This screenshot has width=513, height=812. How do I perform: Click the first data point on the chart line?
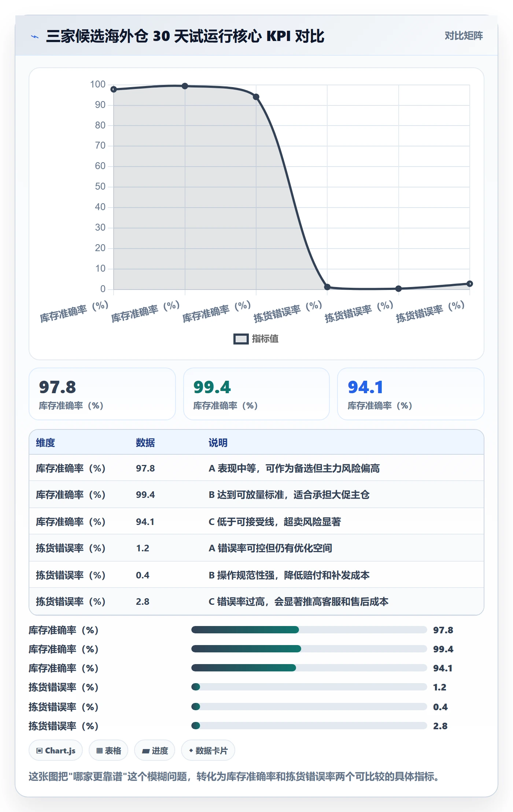click(x=114, y=89)
